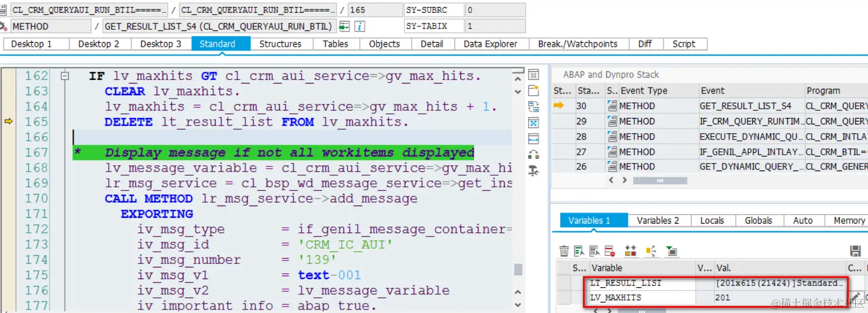Screen dimensions: 868x313
Task: Click pencil edit icon in LV_MAXHITS row
Action: 855,298
